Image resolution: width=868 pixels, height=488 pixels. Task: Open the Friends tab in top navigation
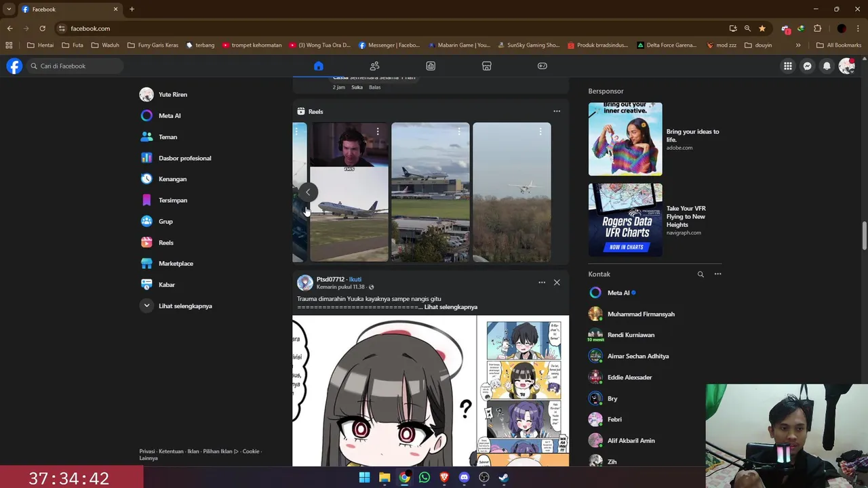[374, 66]
